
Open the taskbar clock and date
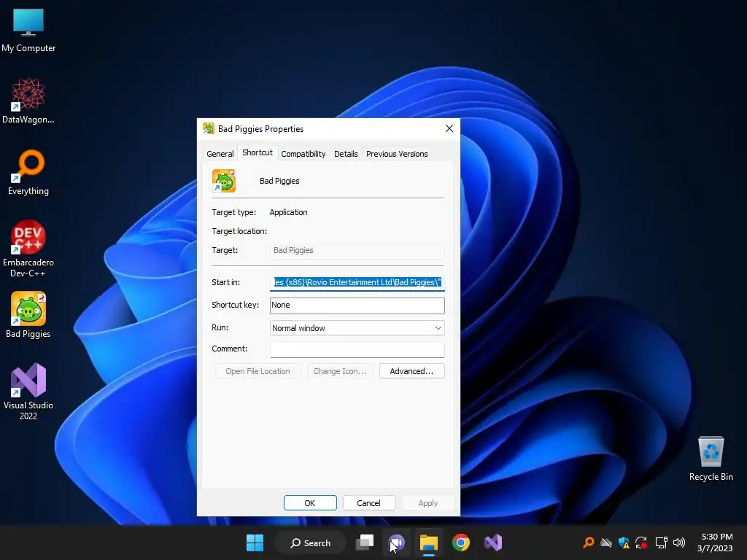click(x=715, y=542)
